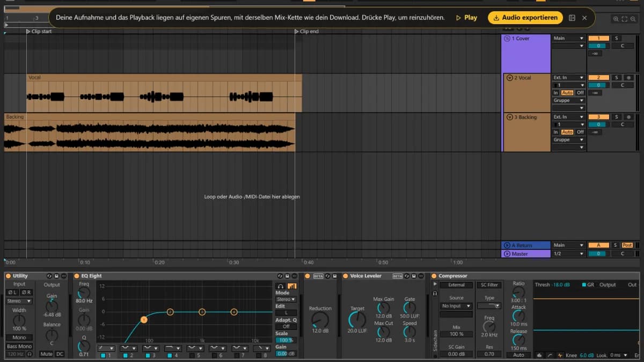Select the A Return track header

pos(526,245)
